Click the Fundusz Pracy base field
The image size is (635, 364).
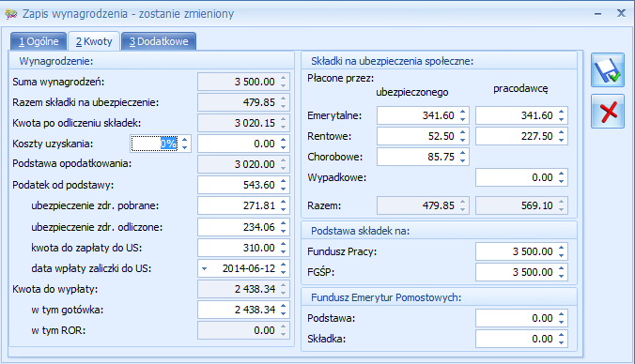click(x=517, y=251)
